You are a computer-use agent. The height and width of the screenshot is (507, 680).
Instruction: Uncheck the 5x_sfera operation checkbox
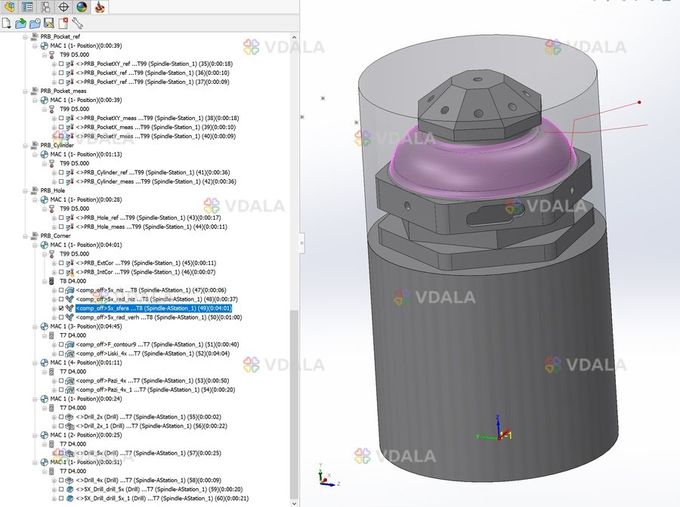tap(61, 308)
